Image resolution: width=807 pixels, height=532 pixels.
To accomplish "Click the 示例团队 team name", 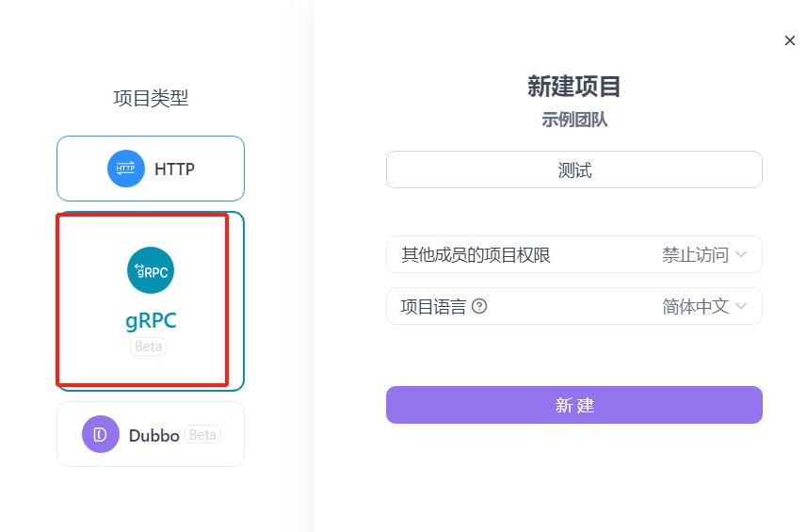I will (x=573, y=120).
